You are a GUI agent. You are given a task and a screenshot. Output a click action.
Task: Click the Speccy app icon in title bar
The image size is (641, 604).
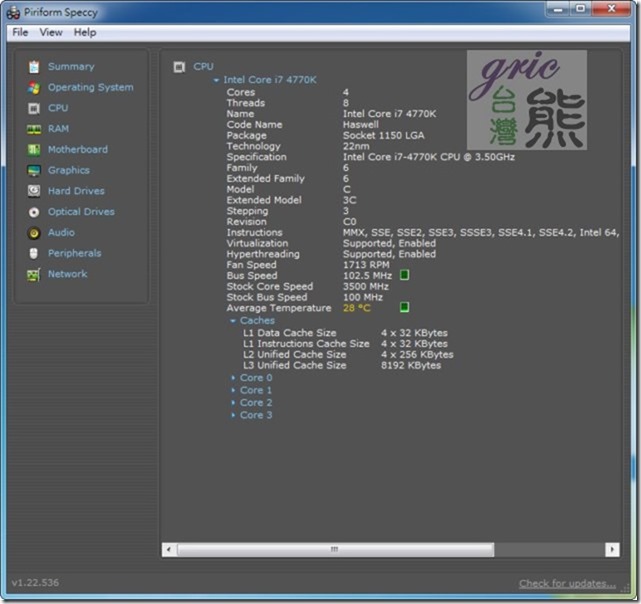tap(13, 13)
